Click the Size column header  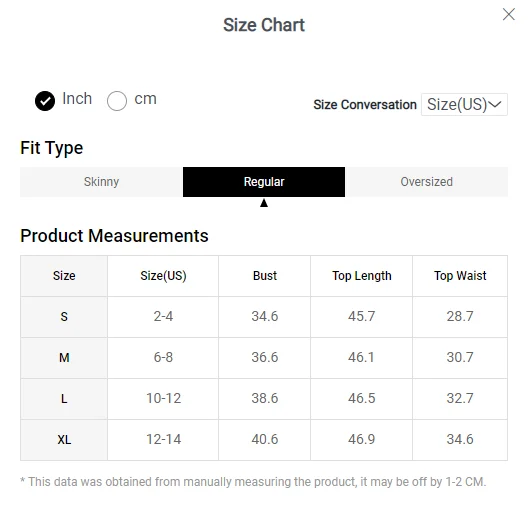64,276
